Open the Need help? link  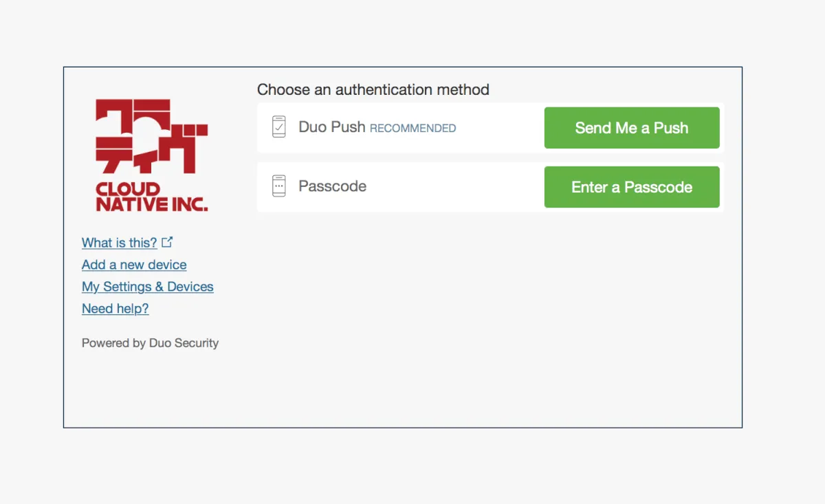pyautogui.click(x=115, y=309)
